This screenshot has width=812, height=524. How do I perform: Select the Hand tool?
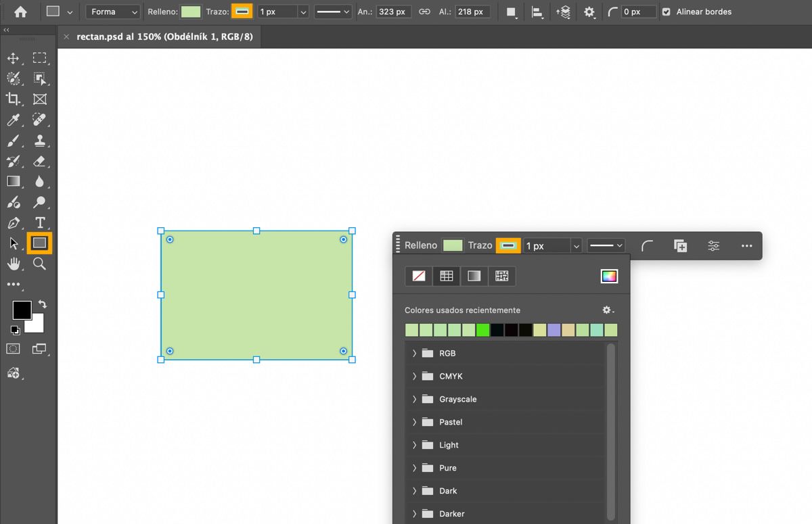pyautogui.click(x=14, y=264)
